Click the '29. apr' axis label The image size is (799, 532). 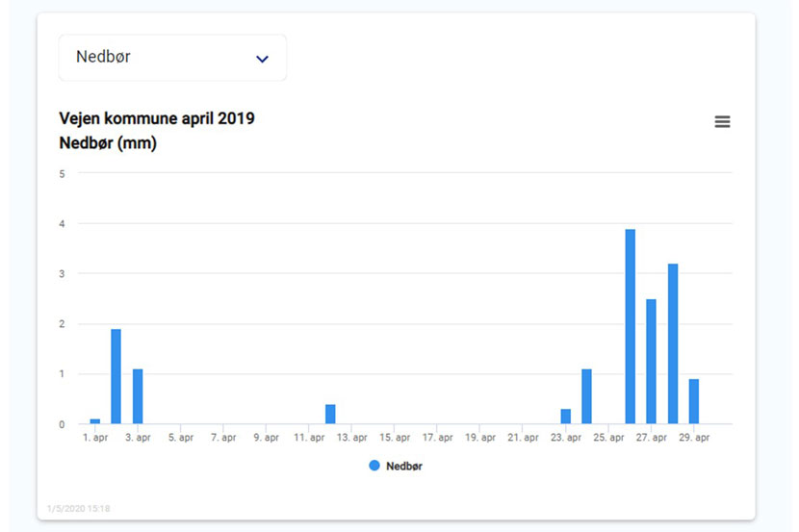(694, 438)
